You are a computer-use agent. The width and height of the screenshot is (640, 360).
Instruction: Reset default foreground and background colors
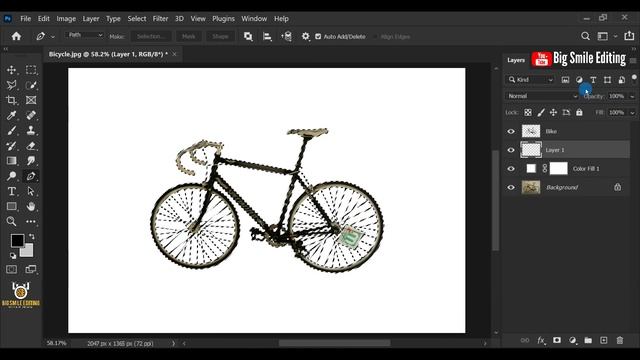point(13,256)
